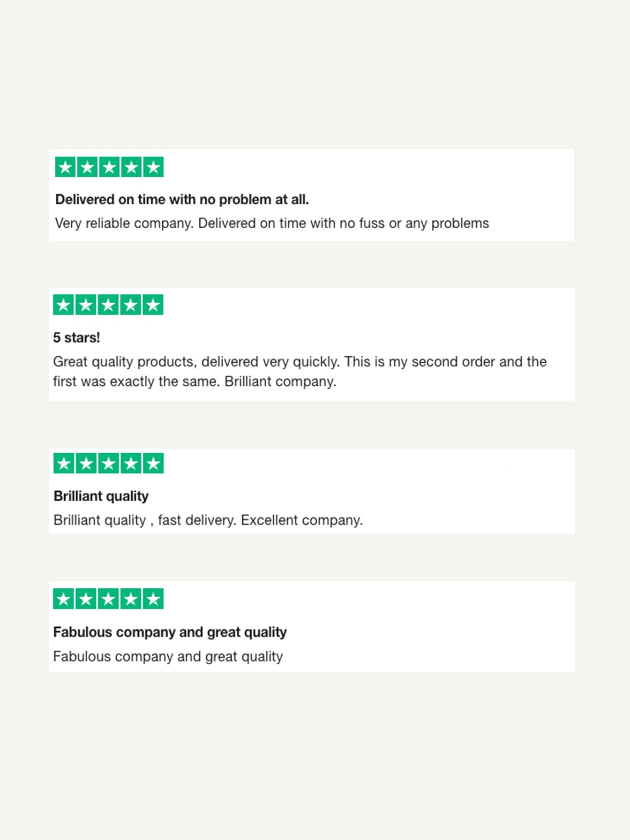Click the second star of the 'Brilliant quality' review
This screenshot has width=630, height=840.
[86, 464]
